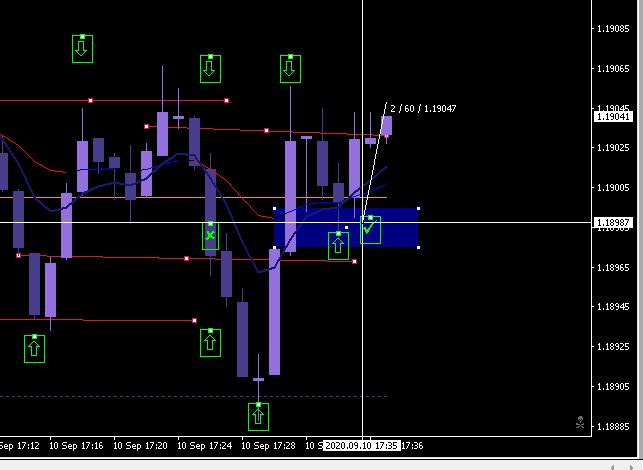Image resolution: width=643 pixels, height=470 pixels.
Task: Click the crosshair price label 1.18987
Action: [613, 223]
